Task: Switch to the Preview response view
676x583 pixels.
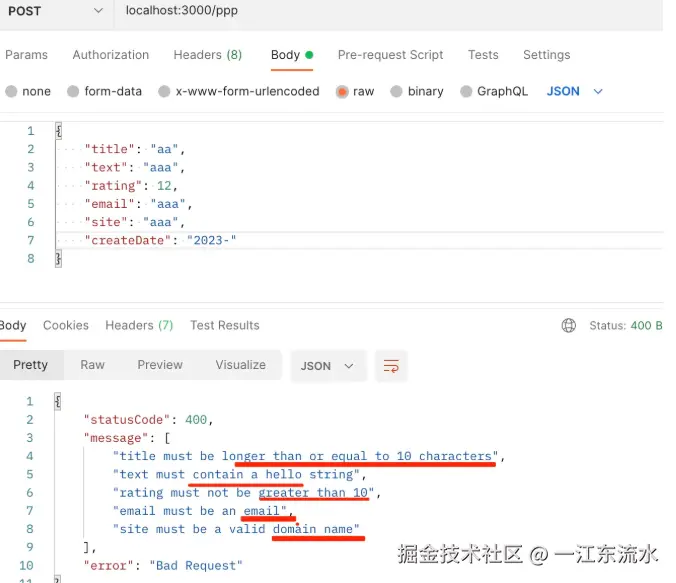Action: (160, 365)
